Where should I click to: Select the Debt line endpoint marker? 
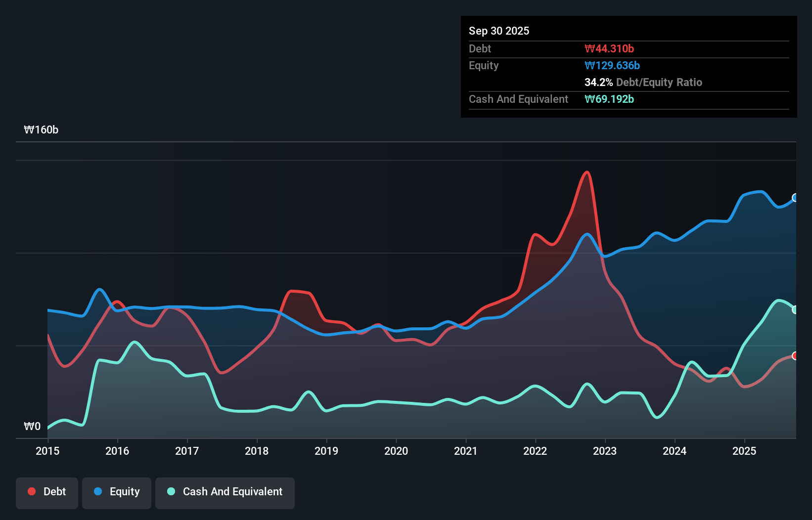[x=795, y=355]
